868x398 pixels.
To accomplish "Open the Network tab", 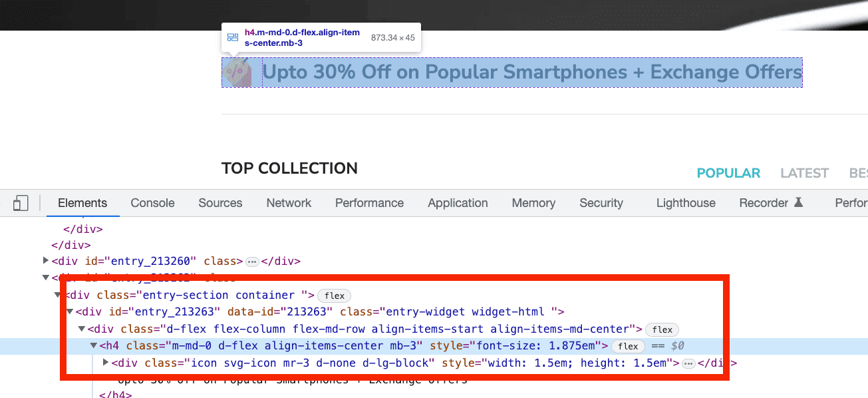I will [x=289, y=203].
